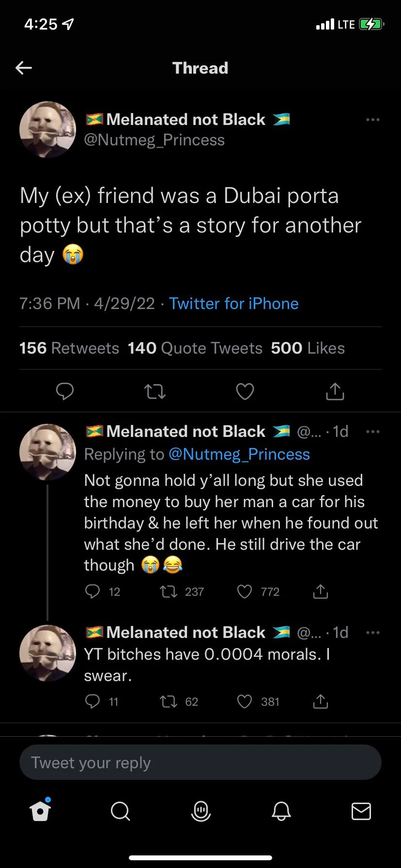The height and width of the screenshot is (868, 401).
Task: View the 140 Quote Tweets list
Action: coord(195,348)
